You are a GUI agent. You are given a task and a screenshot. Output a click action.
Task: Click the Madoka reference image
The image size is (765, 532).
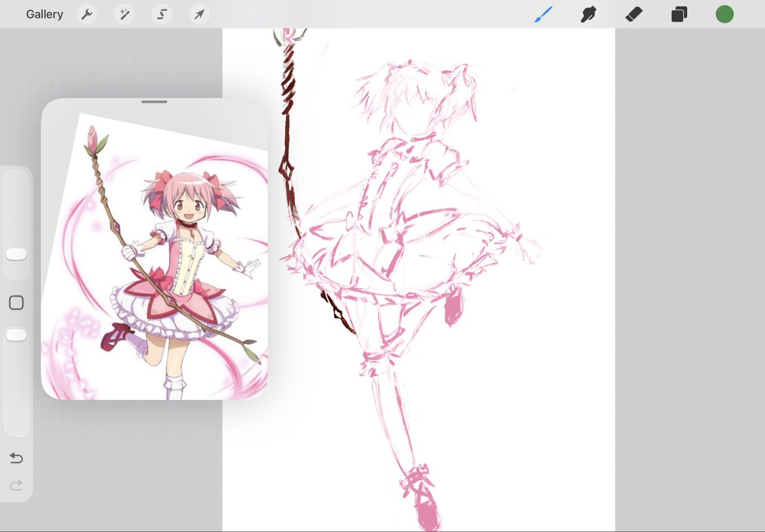pos(154,256)
